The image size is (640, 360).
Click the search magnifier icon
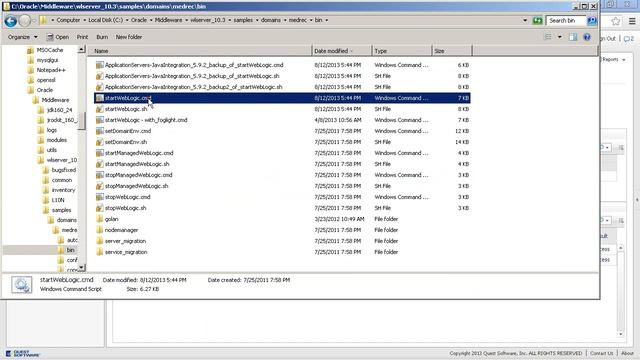[x=592, y=20]
